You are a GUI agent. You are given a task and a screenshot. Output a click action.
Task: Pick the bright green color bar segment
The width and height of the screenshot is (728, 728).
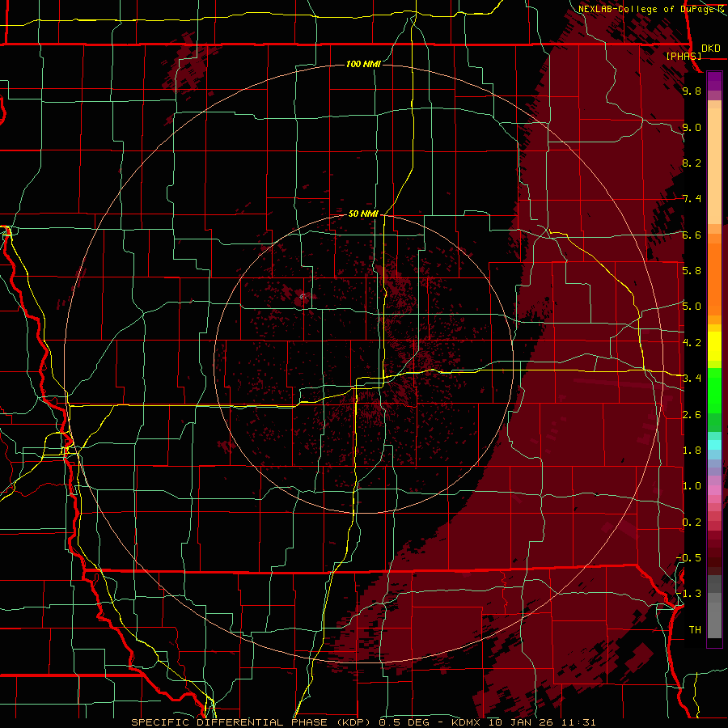(714, 390)
